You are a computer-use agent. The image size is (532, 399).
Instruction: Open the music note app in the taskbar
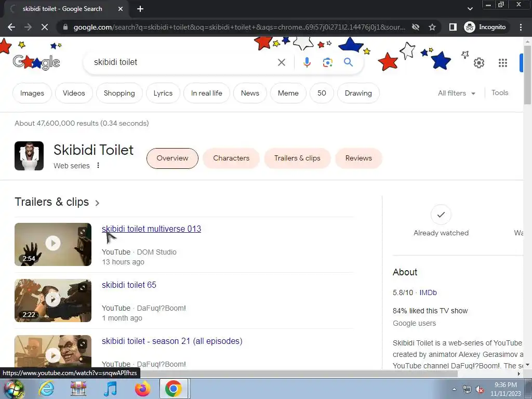[110, 389]
